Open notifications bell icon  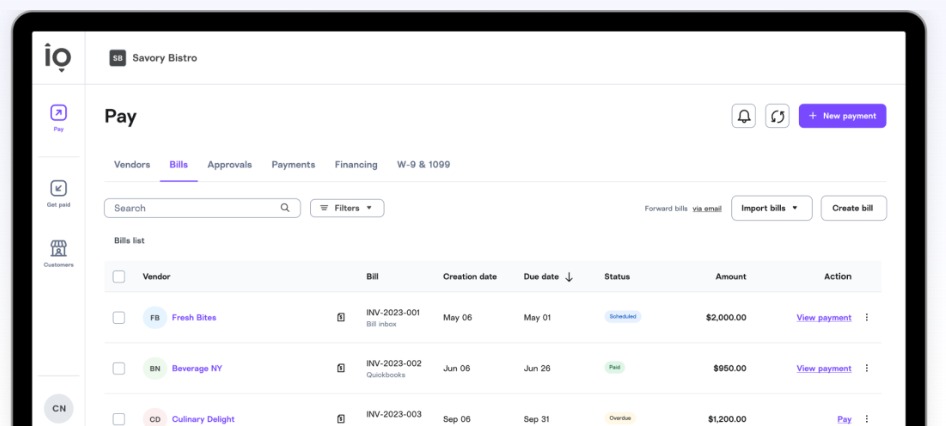coord(743,116)
